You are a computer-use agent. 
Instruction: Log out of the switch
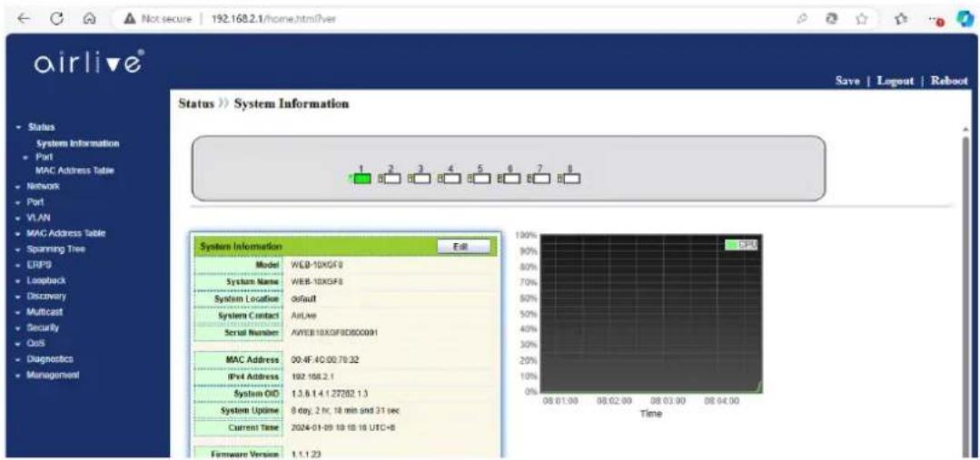coord(895,81)
